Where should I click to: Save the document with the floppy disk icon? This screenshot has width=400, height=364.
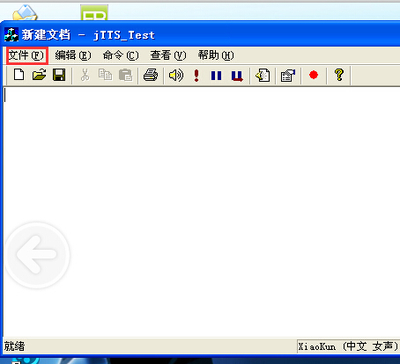pyautogui.click(x=59, y=75)
